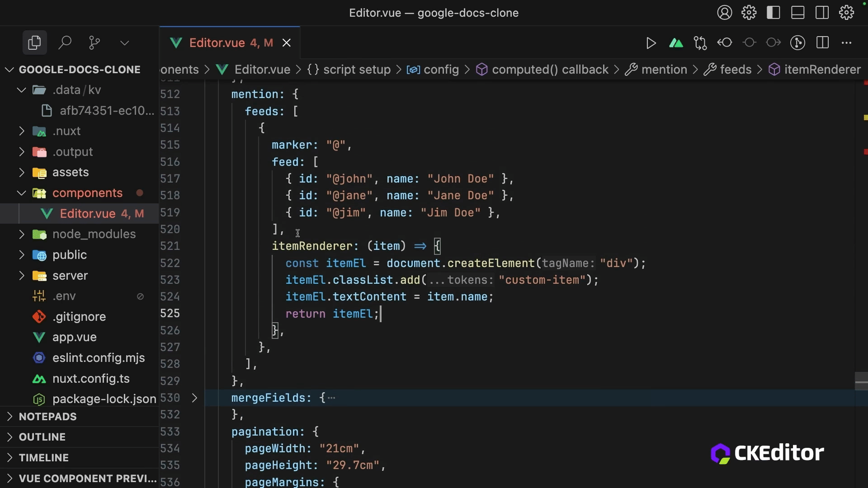Screen dimensions: 868x488
Task: Toggle the secondary sidebar layout icon
Action: coord(822,13)
